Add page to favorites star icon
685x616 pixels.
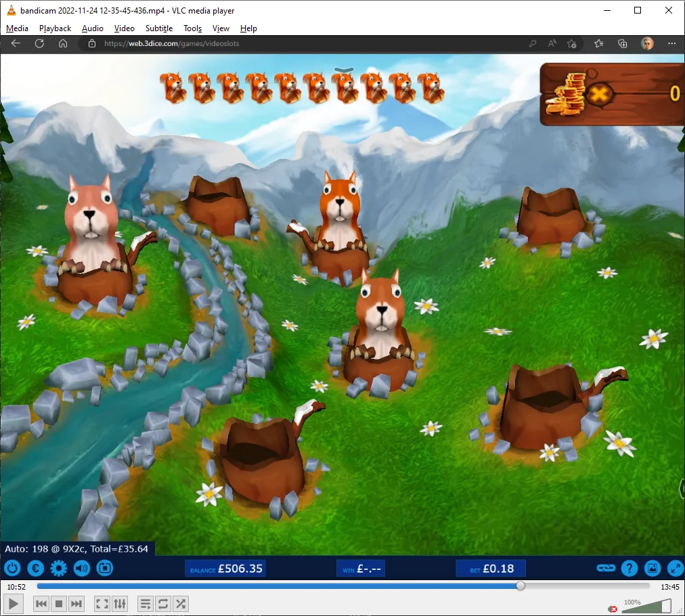coord(571,43)
